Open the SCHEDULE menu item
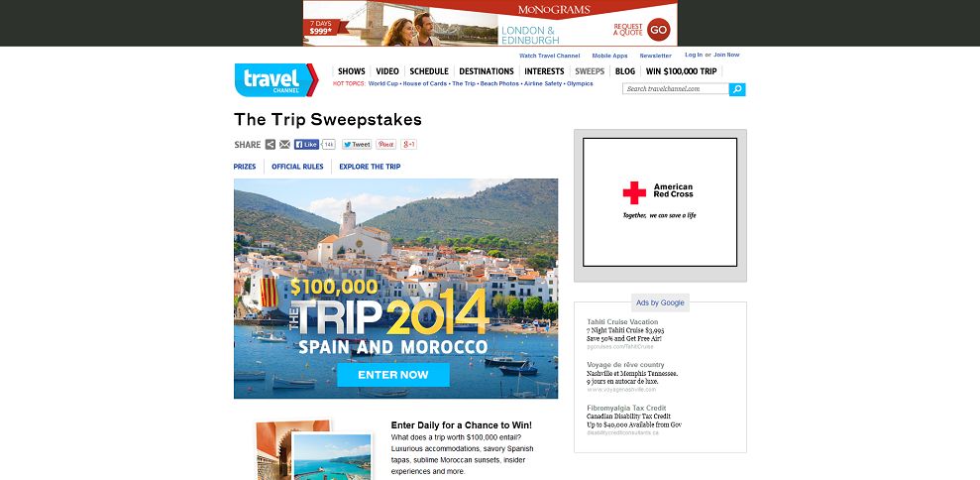The width and height of the screenshot is (980, 480). pos(429,71)
